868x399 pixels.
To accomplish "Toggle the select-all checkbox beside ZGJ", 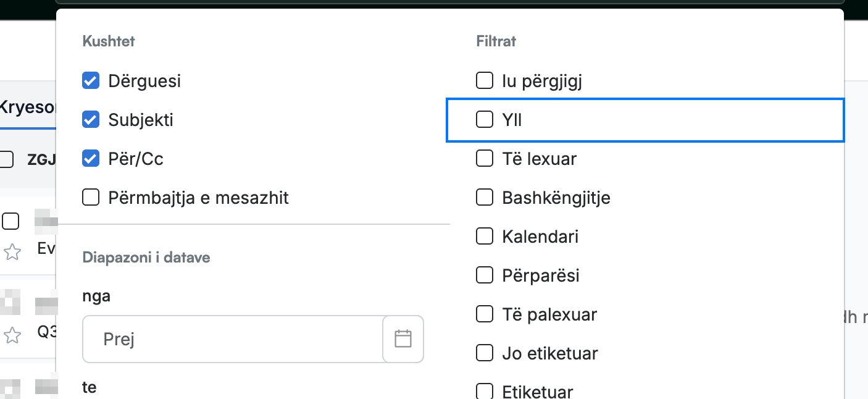I will [6, 159].
